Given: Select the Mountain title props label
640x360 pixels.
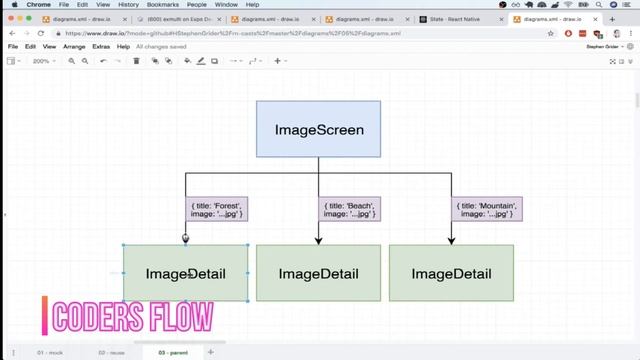Looking at the screenshot, I should (487, 209).
